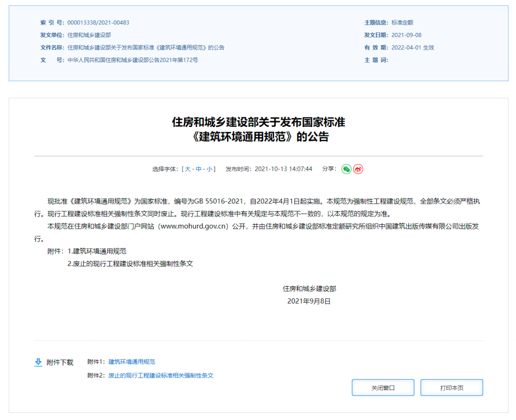This screenshot has width=516, height=420.
Task: Click the bold announcement title heading
Action: pyautogui.click(x=258, y=129)
